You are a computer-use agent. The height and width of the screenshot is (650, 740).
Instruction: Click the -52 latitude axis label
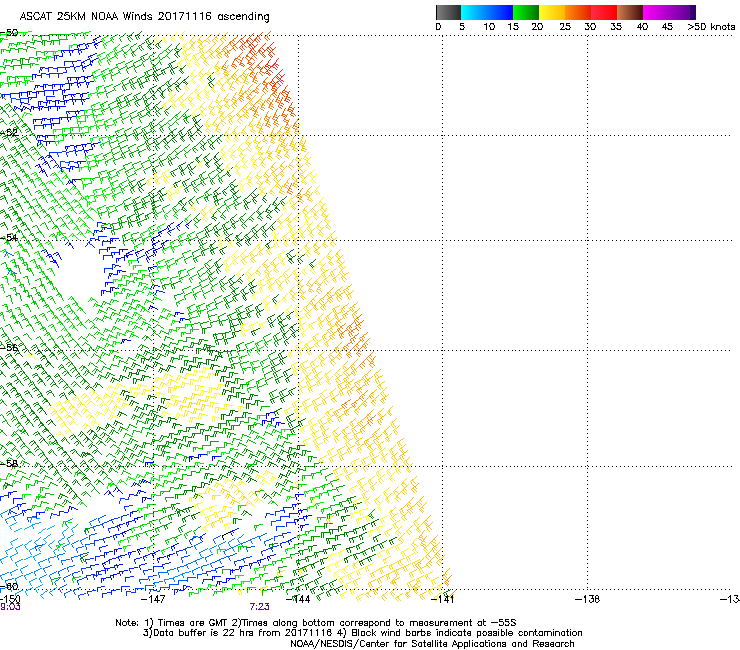pos(9,133)
